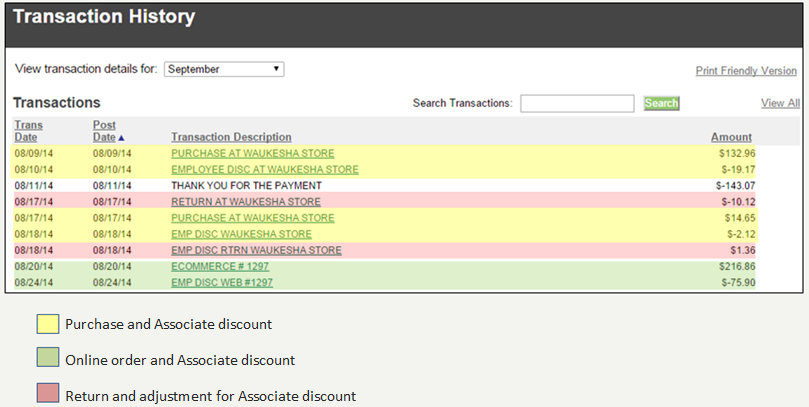Open EMP DISC WEB #1297 link
Image resolution: width=809 pixels, height=407 pixels.
pyautogui.click(x=222, y=283)
